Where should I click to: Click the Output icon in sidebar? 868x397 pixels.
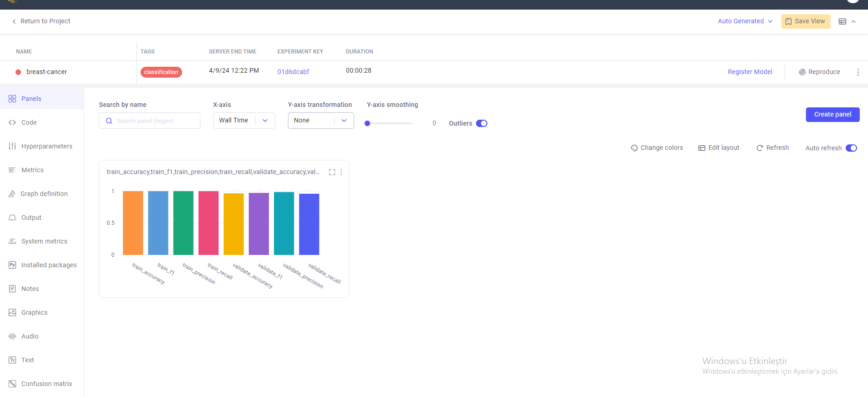pyautogui.click(x=12, y=217)
